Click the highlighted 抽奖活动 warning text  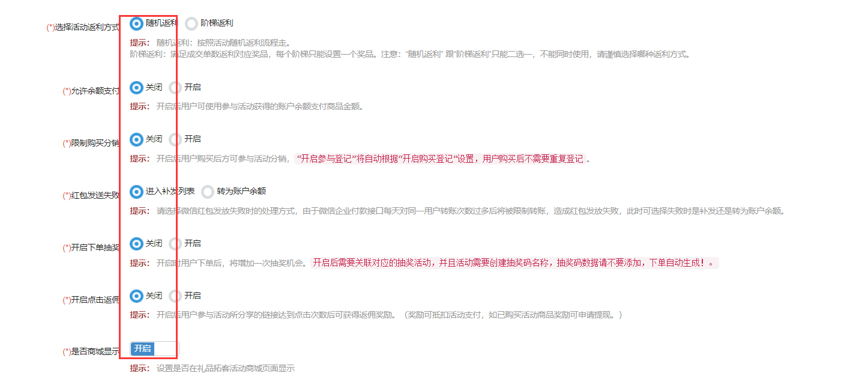point(513,263)
